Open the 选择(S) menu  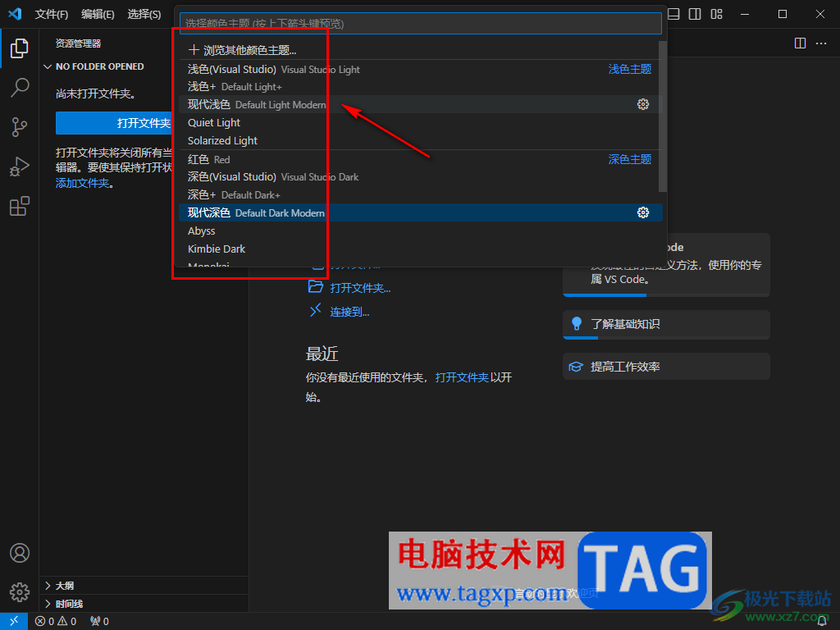[144, 15]
